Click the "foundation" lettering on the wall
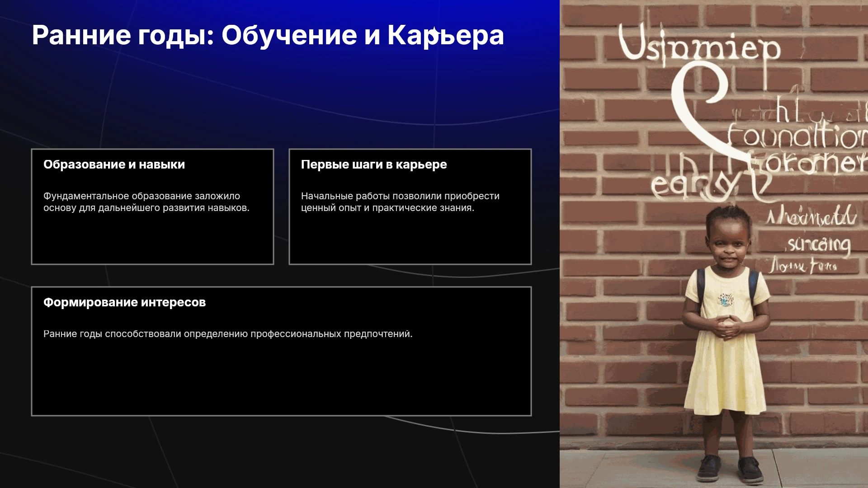The width and height of the screenshot is (868, 488). point(797,136)
